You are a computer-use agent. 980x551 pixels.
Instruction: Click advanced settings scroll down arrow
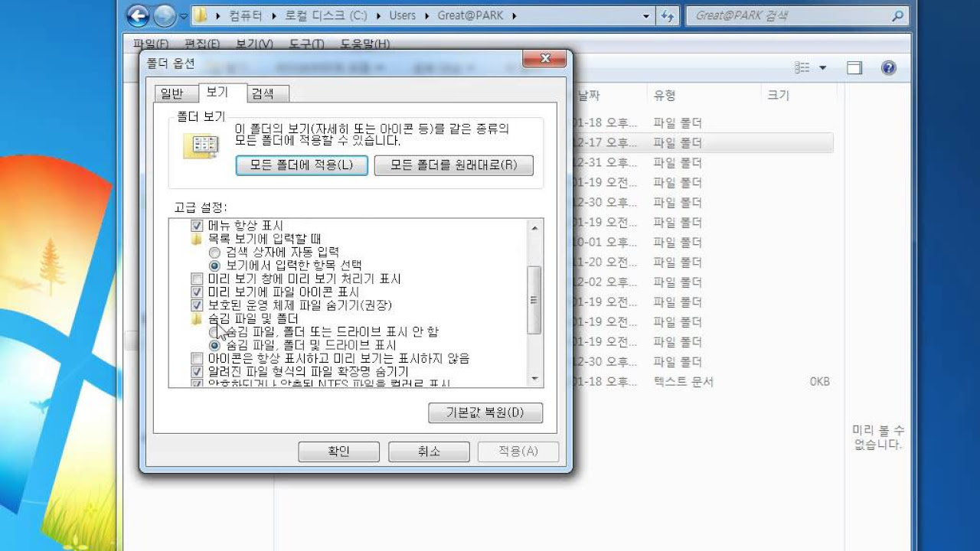click(534, 379)
